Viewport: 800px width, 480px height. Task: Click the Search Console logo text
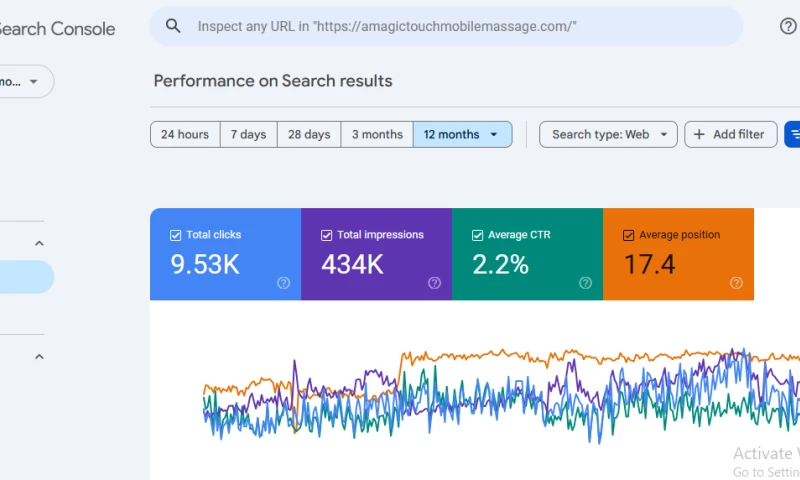[x=57, y=29]
